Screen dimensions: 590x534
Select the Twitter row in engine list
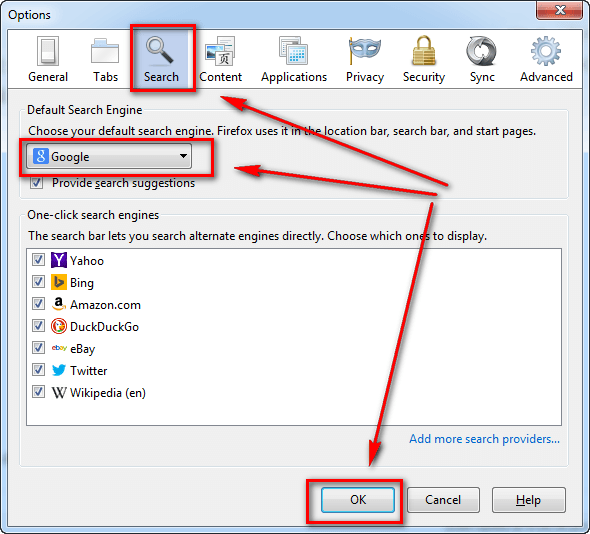[293, 370]
